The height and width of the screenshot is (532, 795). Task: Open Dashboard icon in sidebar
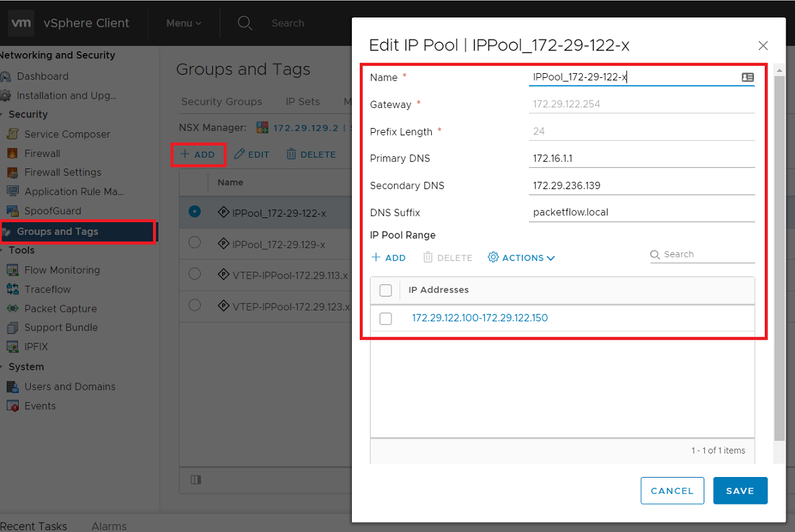(5, 76)
